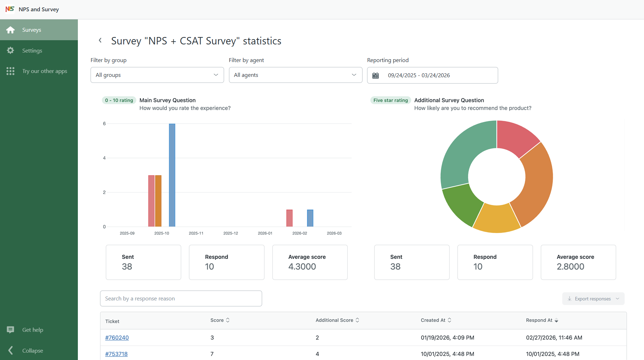Image resolution: width=644 pixels, height=360 pixels.
Task: Sort rows by Created At
Action: (x=450, y=320)
